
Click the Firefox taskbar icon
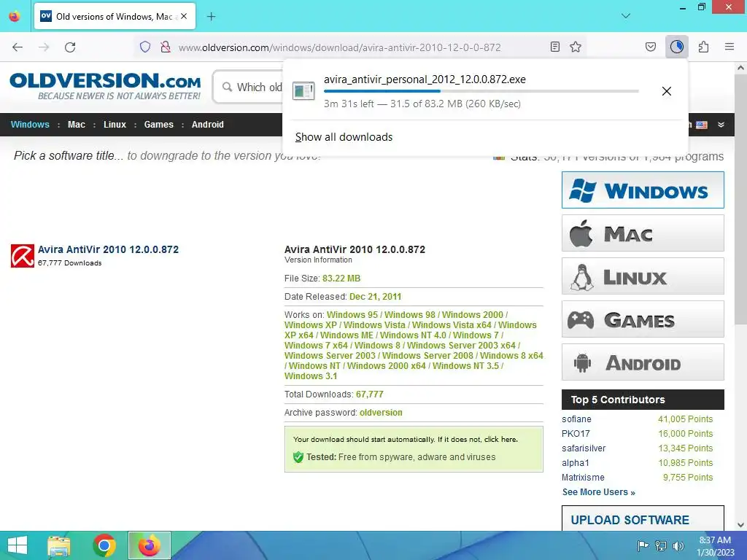coord(149,545)
